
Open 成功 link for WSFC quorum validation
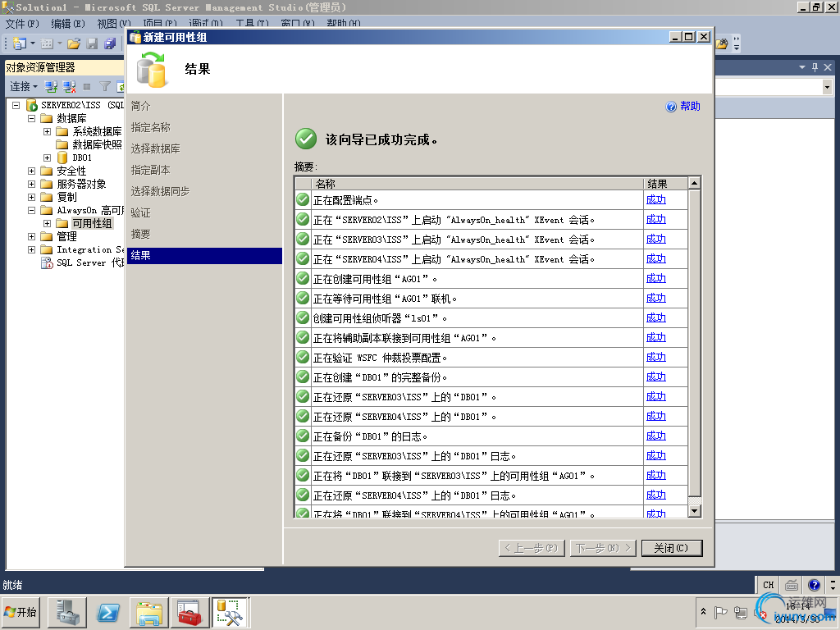pos(655,358)
